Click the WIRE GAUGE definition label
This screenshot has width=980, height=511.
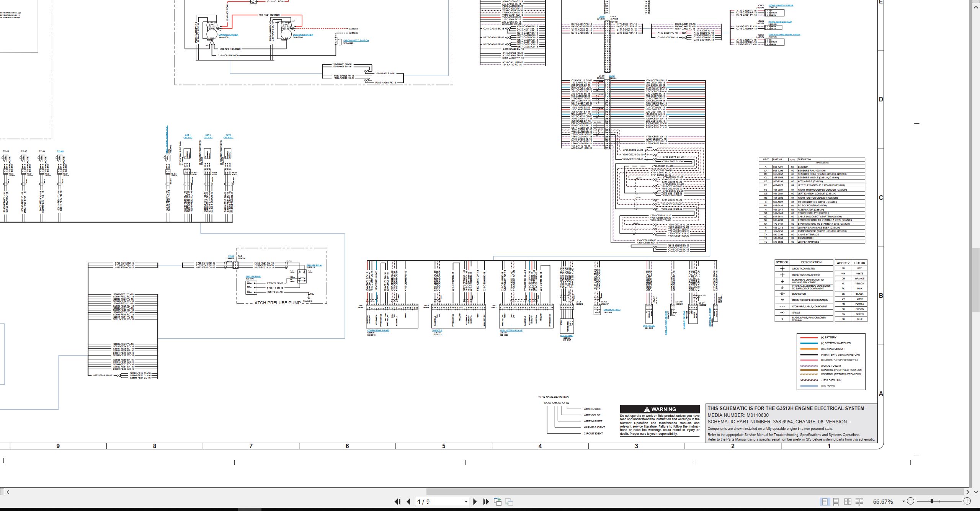[592, 409]
